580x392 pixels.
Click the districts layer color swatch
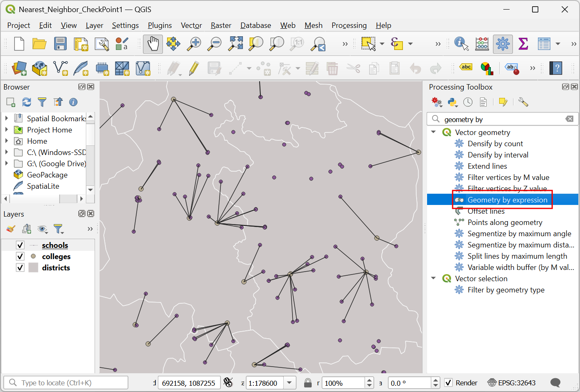pos(33,267)
